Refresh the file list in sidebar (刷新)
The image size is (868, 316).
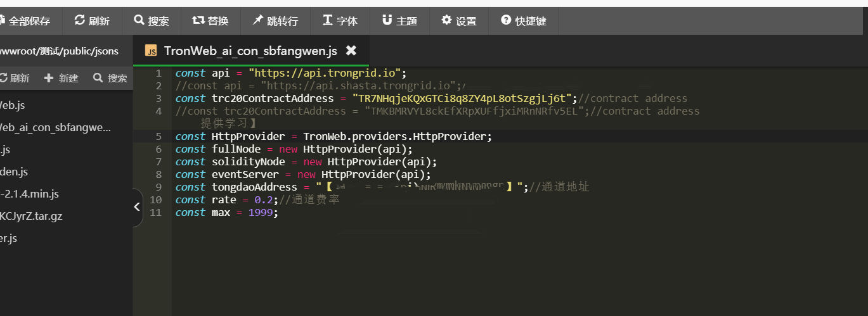coord(15,78)
